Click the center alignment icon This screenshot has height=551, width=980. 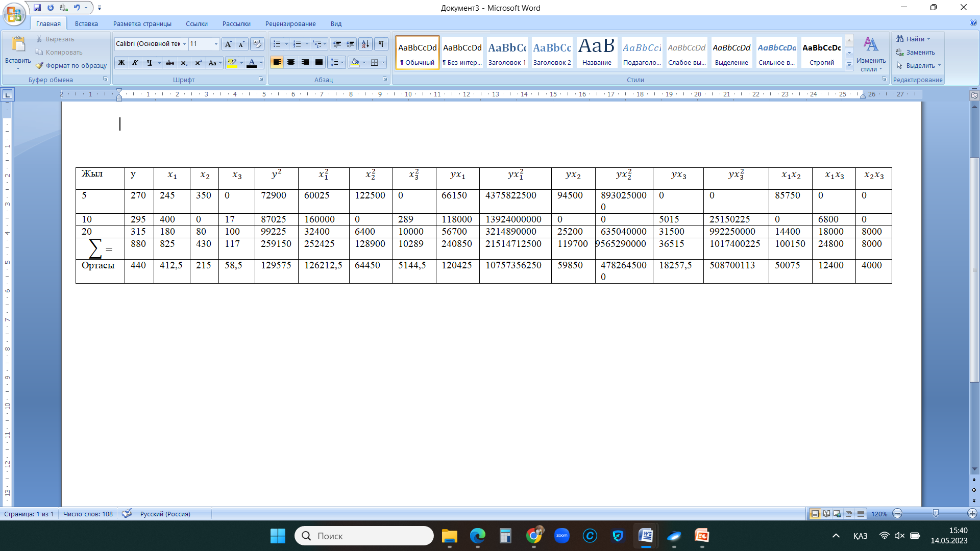(291, 62)
